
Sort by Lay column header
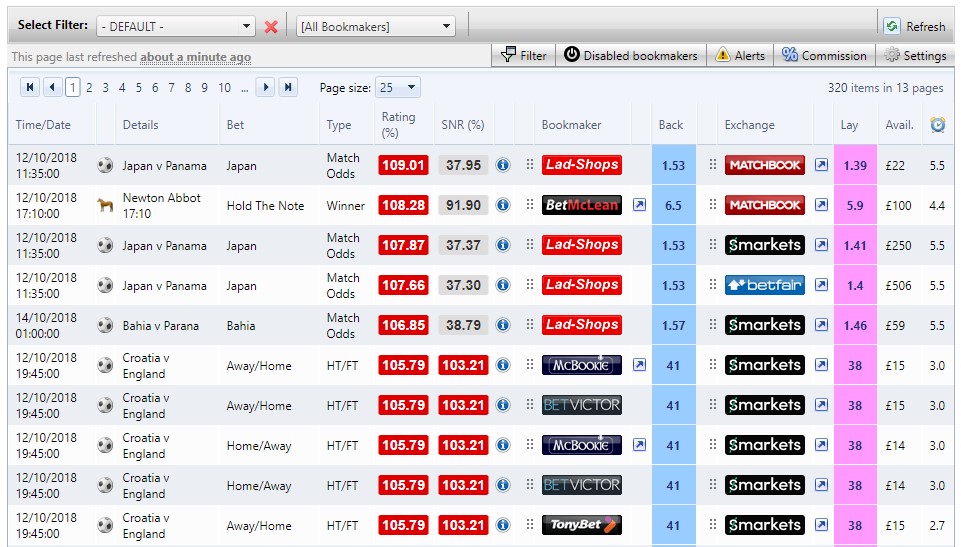click(x=849, y=125)
